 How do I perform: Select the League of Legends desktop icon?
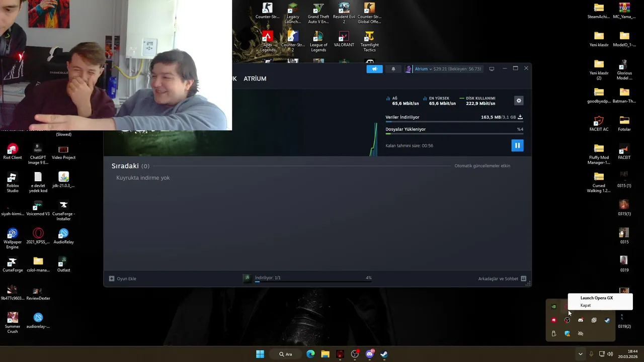(318, 42)
